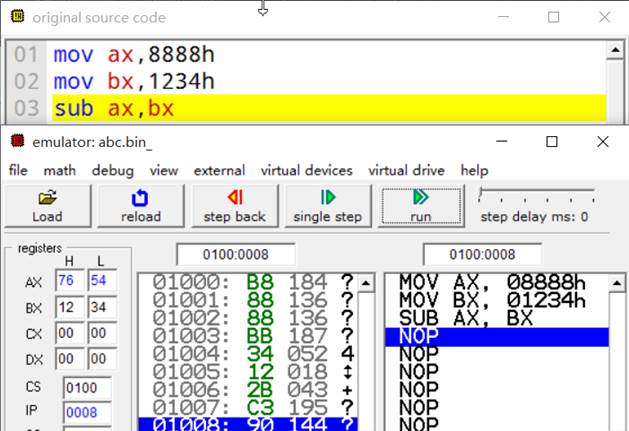Open the math menu
Viewport: 629px width, 431px height.
pos(59,170)
